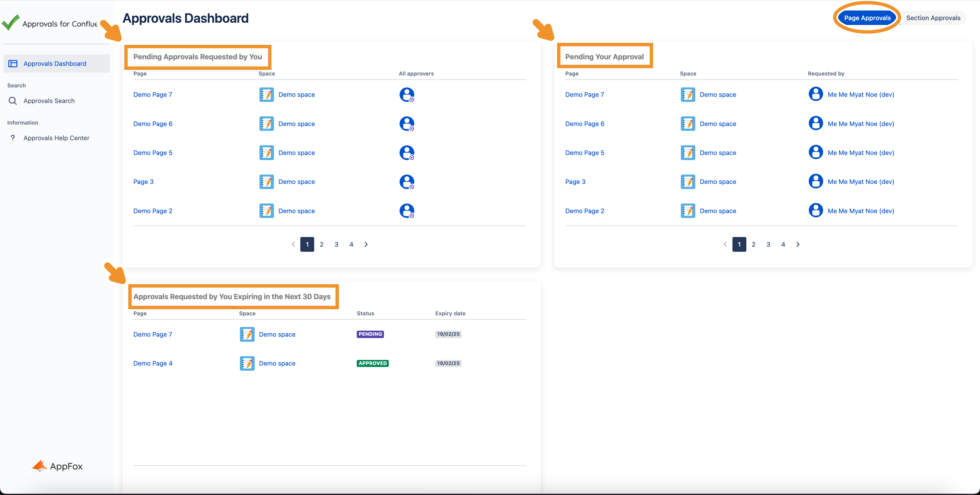Go to next page in Pending Your Approval list
Viewport: 980px width, 495px height.
(x=798, y=244)
